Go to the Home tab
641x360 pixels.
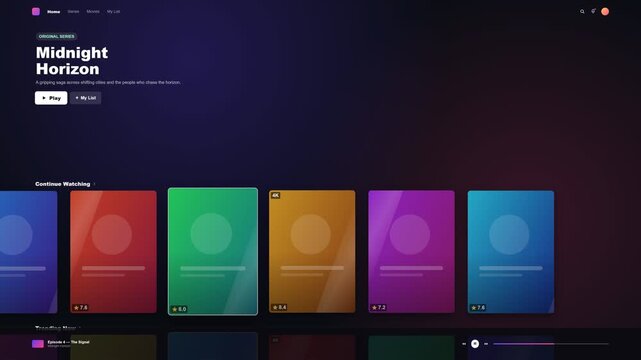coord(54,12)
